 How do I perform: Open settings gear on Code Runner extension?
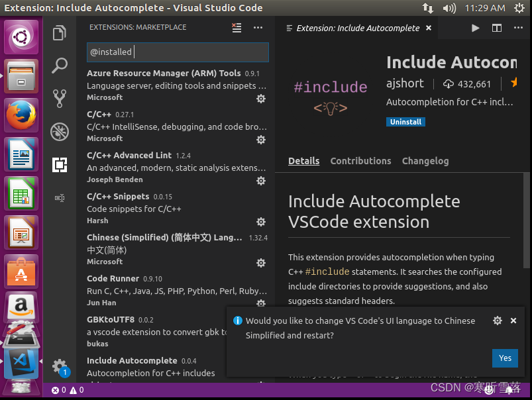[x=261, y=303]
